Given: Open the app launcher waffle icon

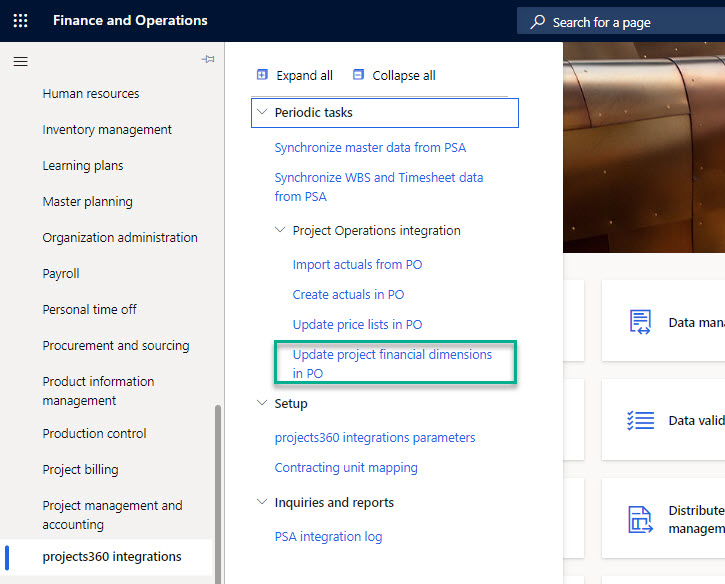Looking at the screenshot, I should pos(20,21).
